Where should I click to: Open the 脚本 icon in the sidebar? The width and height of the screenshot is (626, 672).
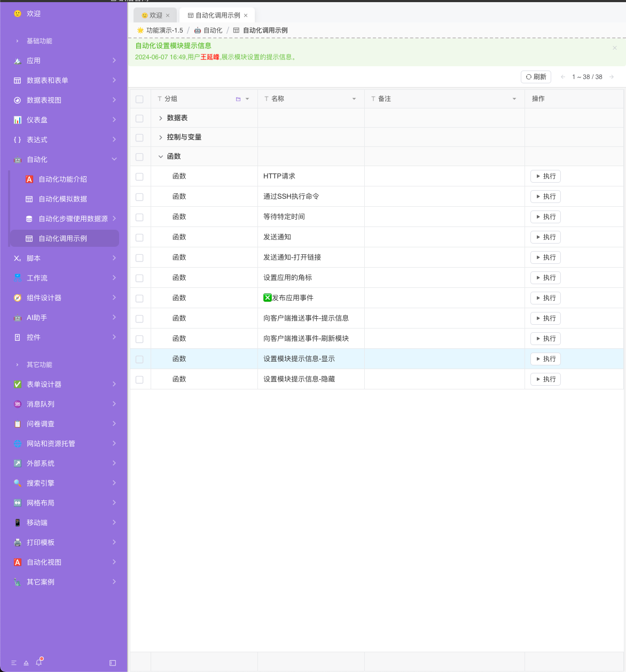coord(18,258)
